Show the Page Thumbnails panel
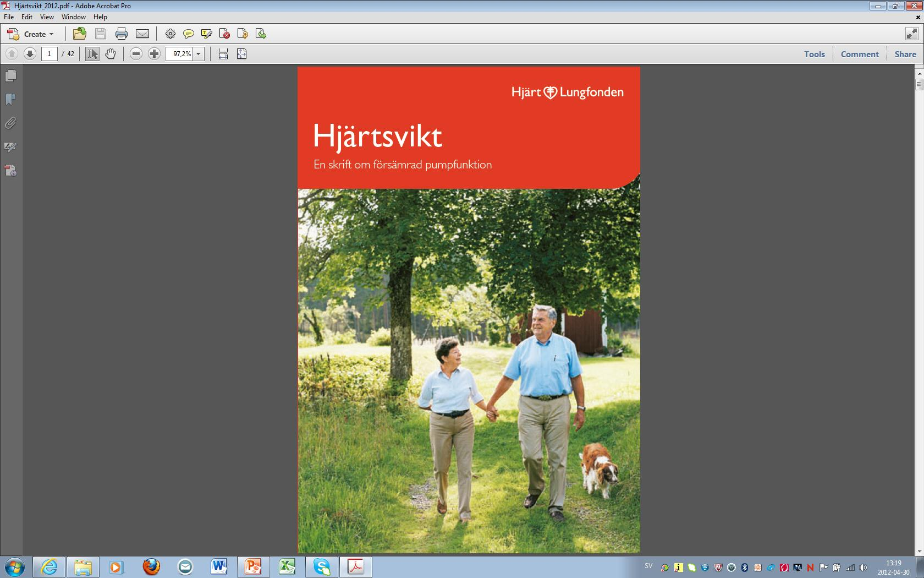Viewport: 924px width, 578px height. click(x=10, y=76)
